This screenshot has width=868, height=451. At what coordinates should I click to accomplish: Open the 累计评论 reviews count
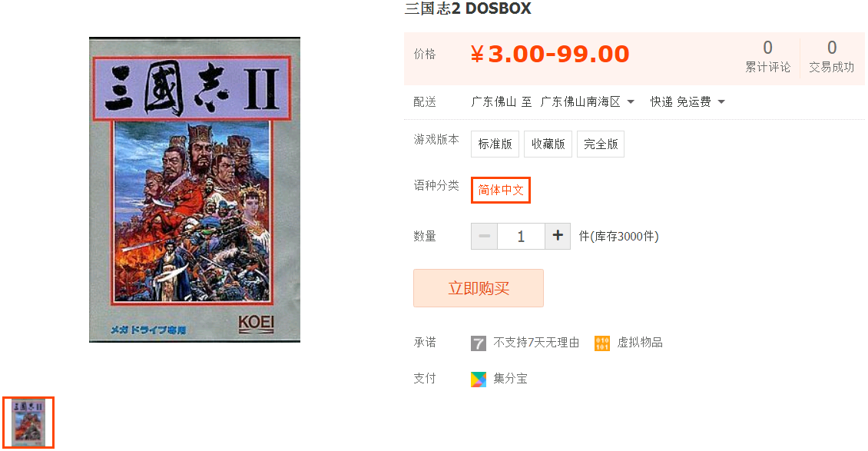pos(767,57)
